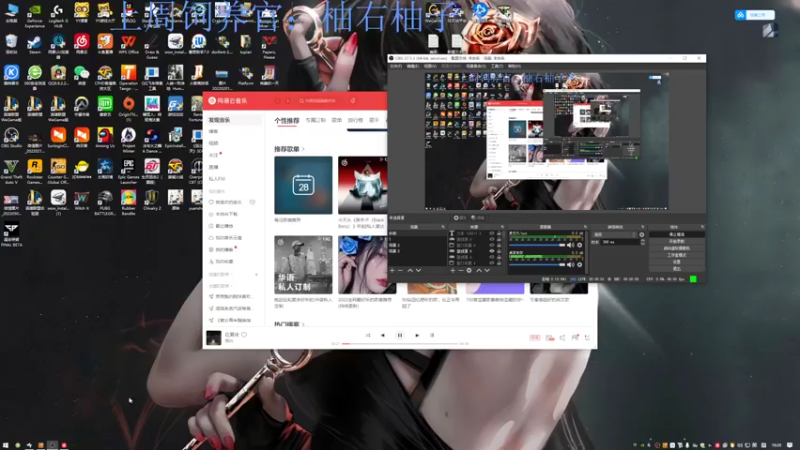800x450 pixels.
Task: Select the Rubber Bandits desktop icon
Action: click(129, 203)
